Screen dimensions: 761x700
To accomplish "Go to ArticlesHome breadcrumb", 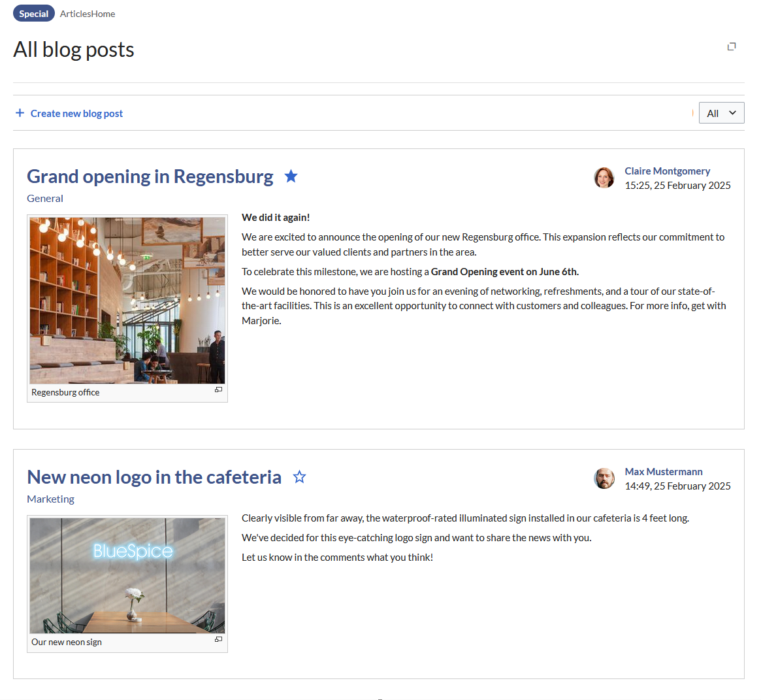I will point(88,14).
